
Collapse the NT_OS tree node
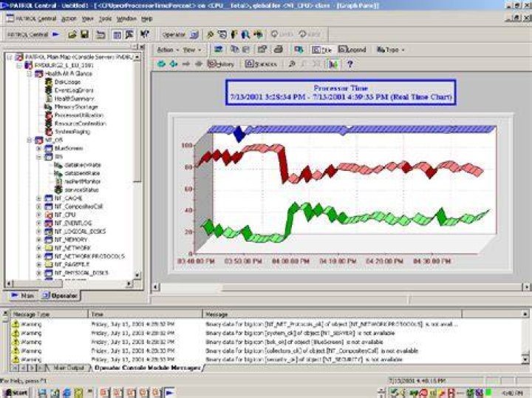tap(29, 140)
